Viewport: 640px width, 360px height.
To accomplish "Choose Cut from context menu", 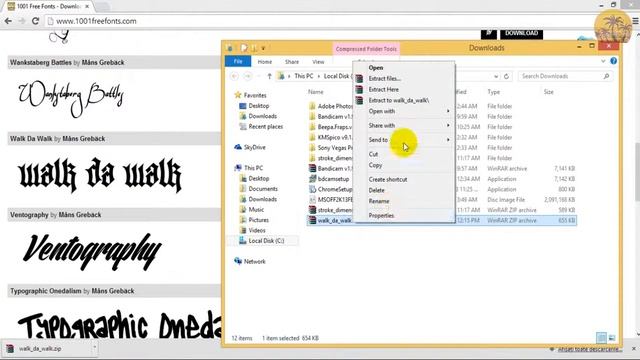I will tap(373, 154).
